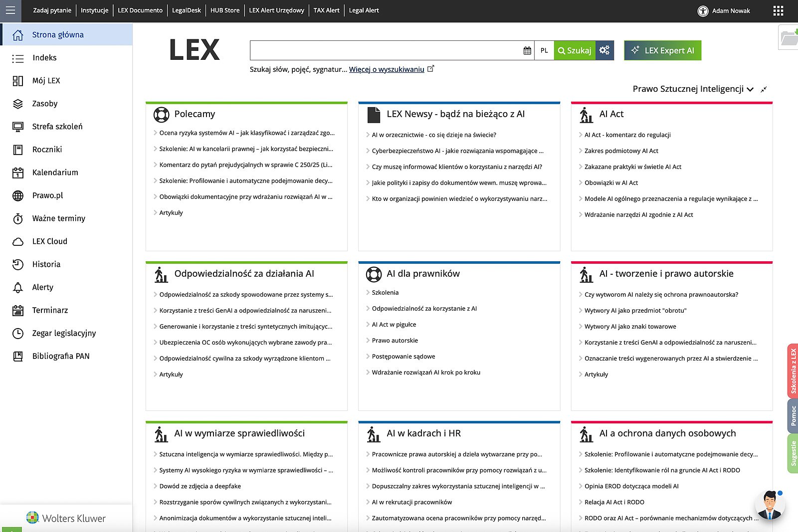Click the folder icon at top right
The image size is (798, 532).
point(789,37)
